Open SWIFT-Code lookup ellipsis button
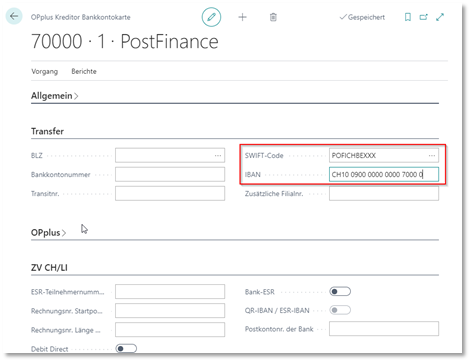 [432, 155]
